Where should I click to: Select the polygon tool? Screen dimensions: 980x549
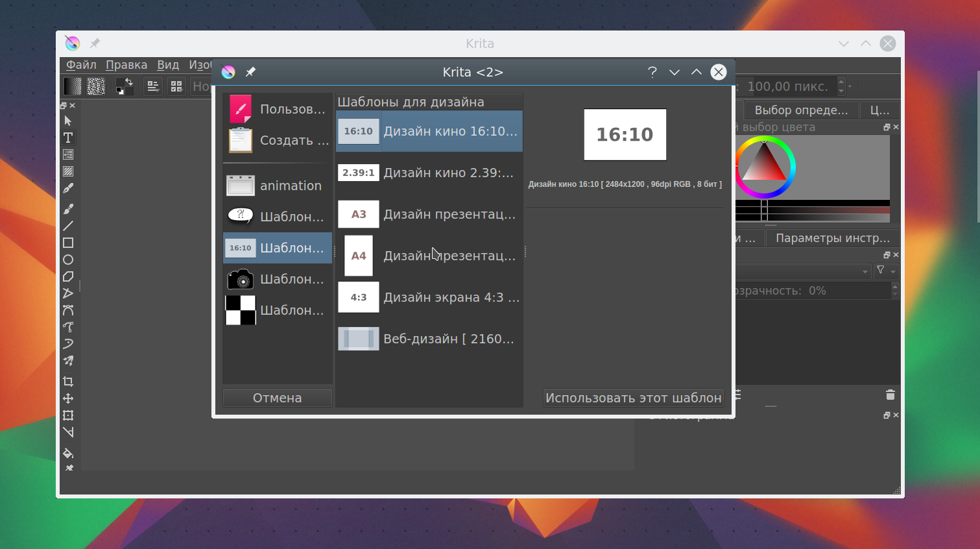click(x=68, y=276)
